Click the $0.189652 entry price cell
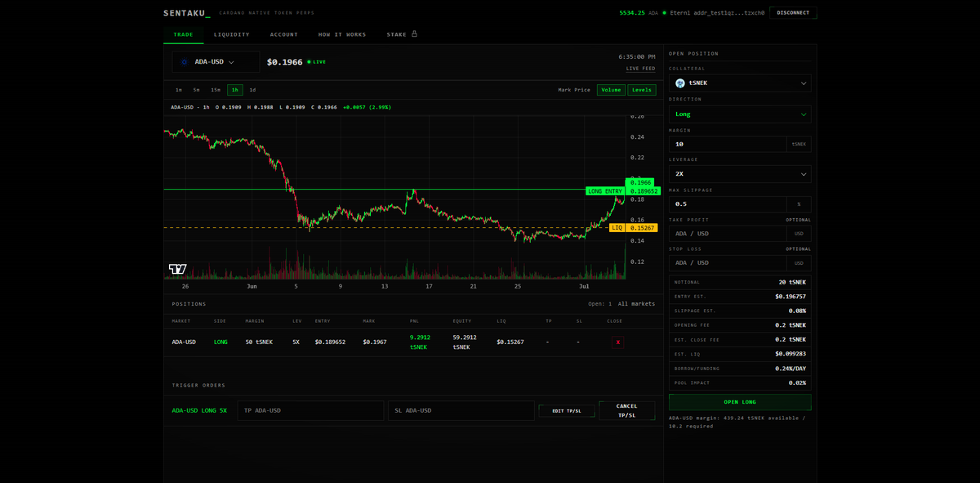The width and height of the screenshot is (980, 483). (330, 342)
